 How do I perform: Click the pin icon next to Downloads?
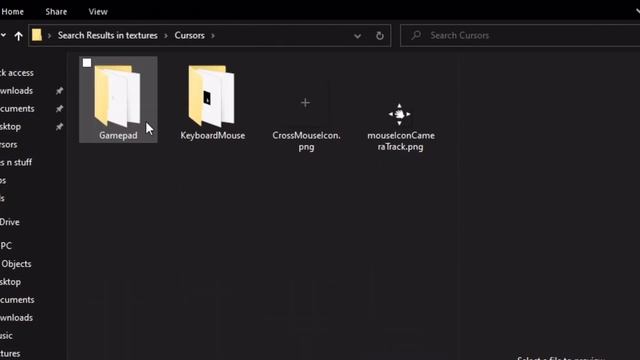coord(60,91)
